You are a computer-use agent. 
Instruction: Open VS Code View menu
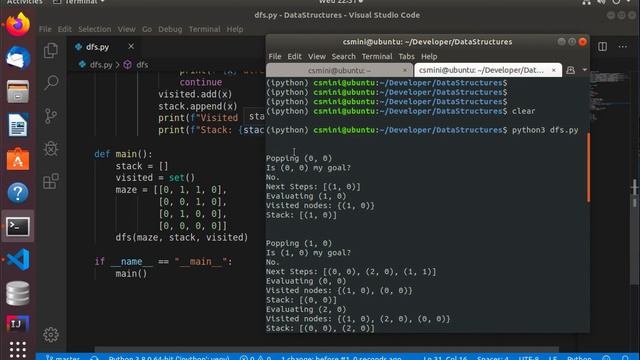(x=127, y=29)
